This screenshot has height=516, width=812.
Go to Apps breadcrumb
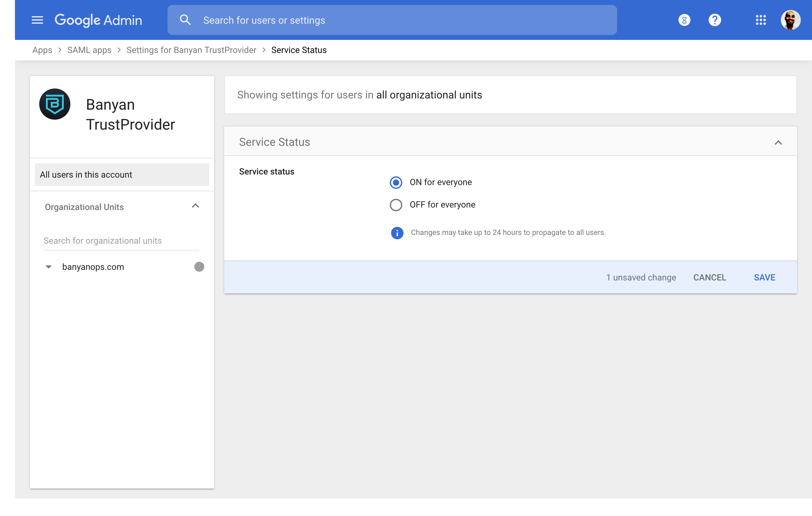[42, 50]
